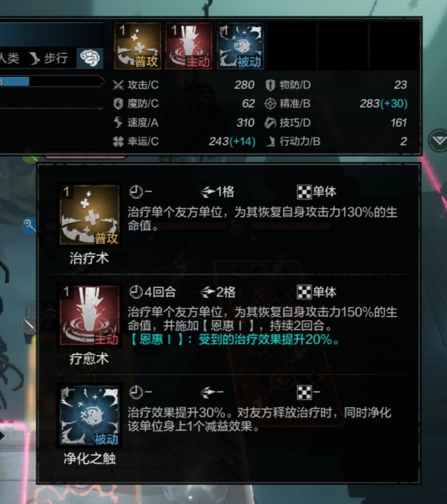Open the 净化之触 passive skill icon

[90, 416]
